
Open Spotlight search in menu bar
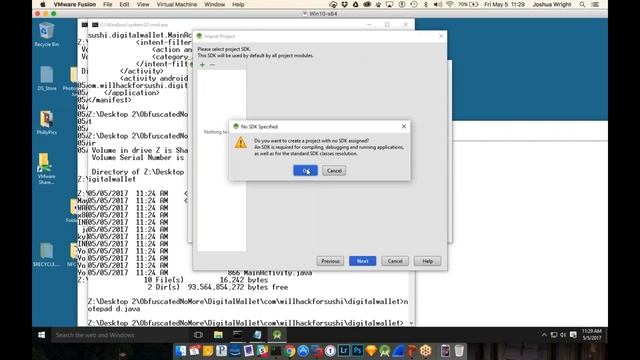pyautogui.click(x=582, y=4)
